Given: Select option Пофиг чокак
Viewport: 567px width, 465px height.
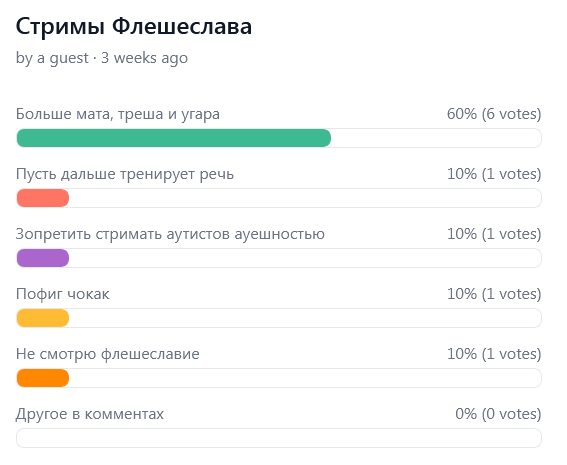Looking at the screenshot, I should [x=63, y=294].
